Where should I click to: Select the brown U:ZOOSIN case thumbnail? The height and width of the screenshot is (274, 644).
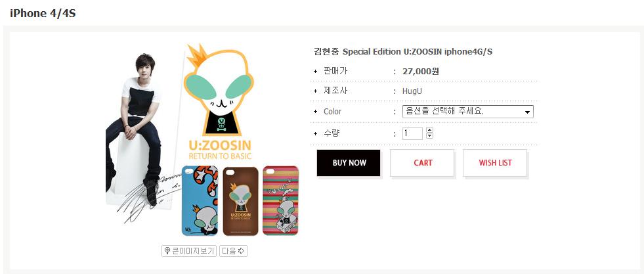tap(241, 201)
